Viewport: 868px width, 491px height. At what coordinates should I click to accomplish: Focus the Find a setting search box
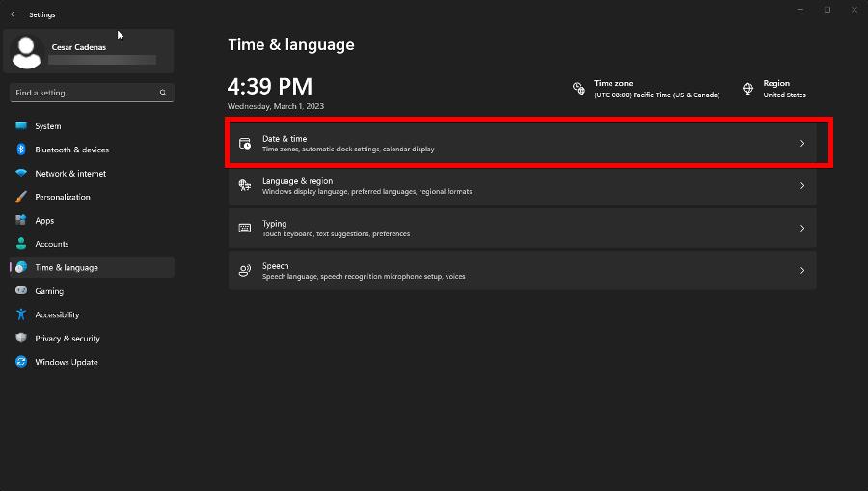pyautogui.click(x=92, y=93)
